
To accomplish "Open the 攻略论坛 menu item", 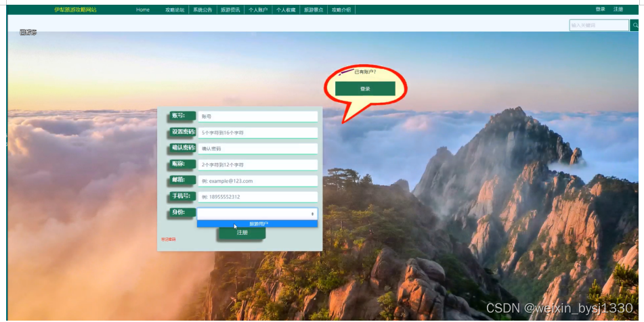I will [175, 9].
